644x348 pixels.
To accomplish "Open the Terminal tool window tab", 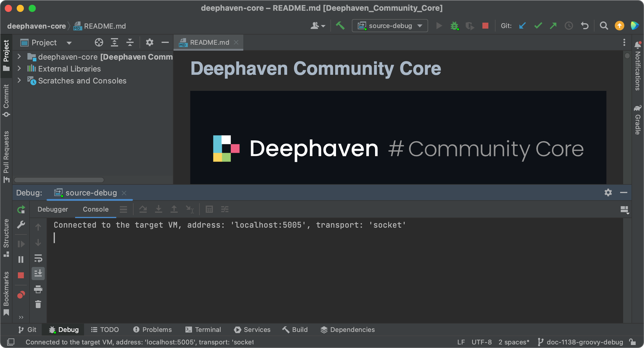I will tap(203, 330).
